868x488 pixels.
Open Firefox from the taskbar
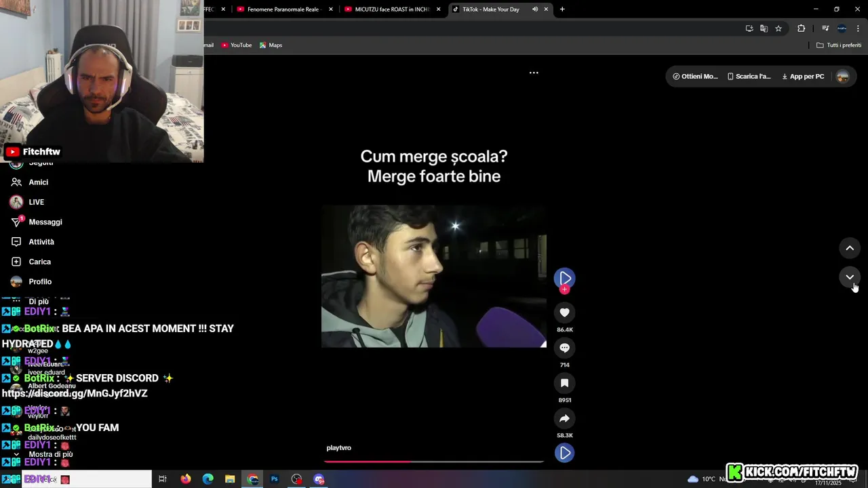click(x=186, y=479)
